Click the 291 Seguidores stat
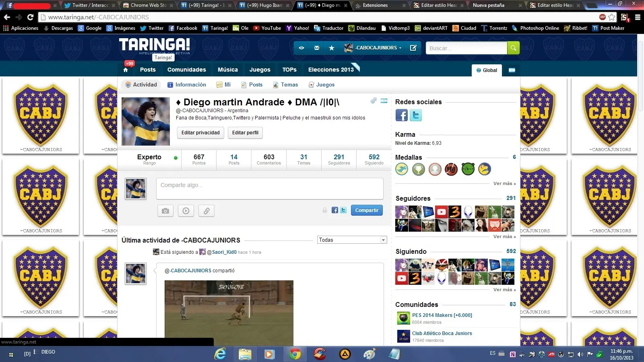The image size is (644, 362). tap(339, 160)
